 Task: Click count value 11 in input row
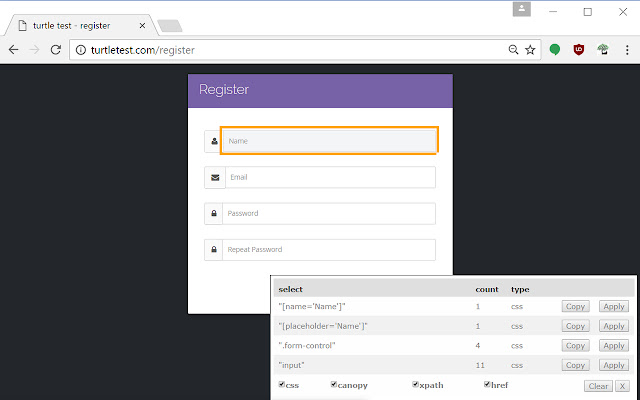(x=480, y=365)
